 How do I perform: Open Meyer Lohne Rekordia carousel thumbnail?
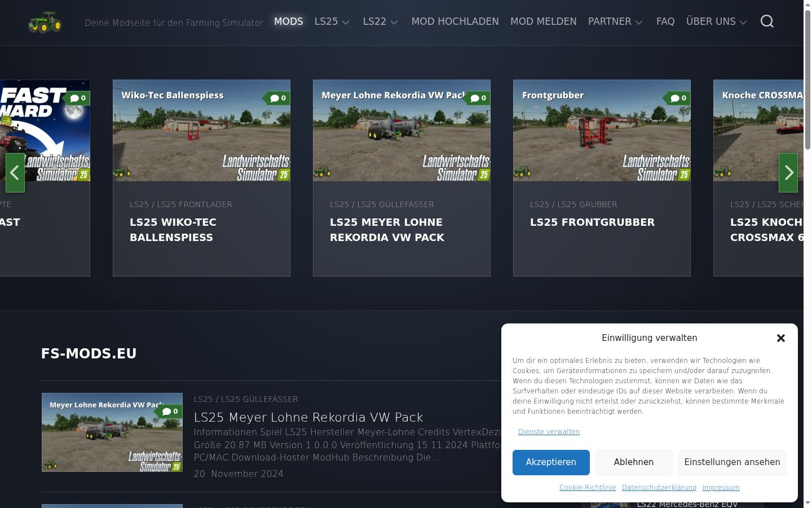point(401,130)
